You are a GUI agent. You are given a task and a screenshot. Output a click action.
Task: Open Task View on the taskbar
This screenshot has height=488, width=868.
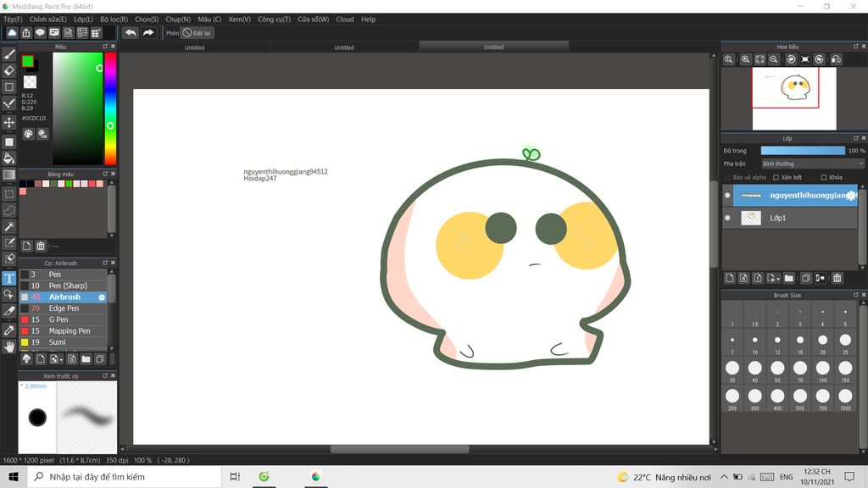point(235,477)
